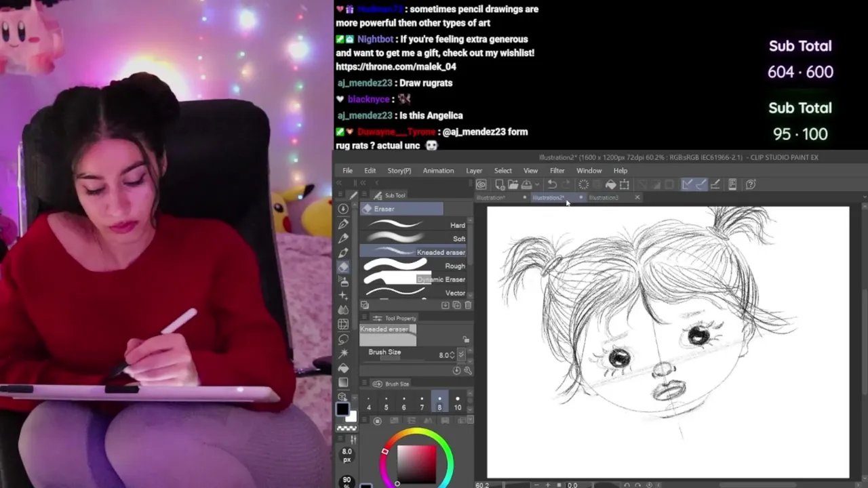Expand brush size dynamics dropdown
This screenshot has height=488, width=868.
tap(462, 354)
